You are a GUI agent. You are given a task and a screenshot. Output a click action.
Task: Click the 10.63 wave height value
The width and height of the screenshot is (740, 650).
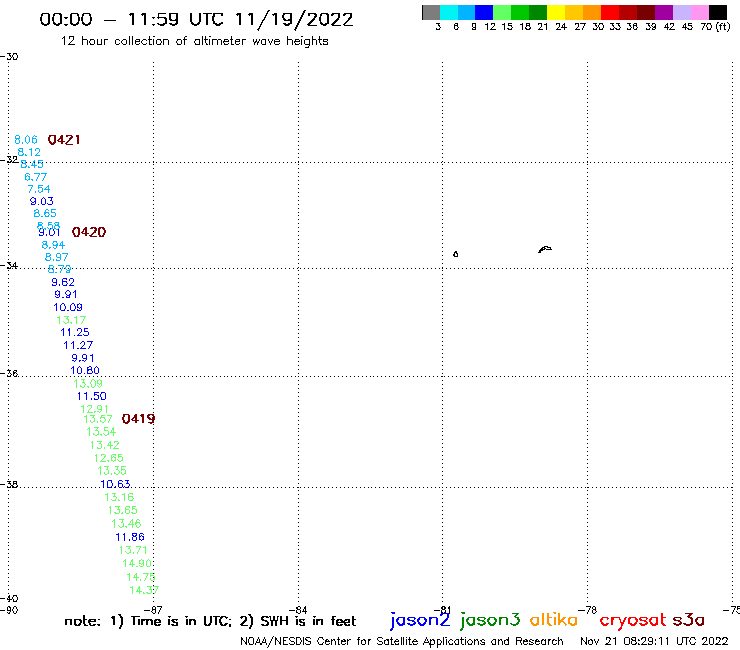click(x=115, y=484)
